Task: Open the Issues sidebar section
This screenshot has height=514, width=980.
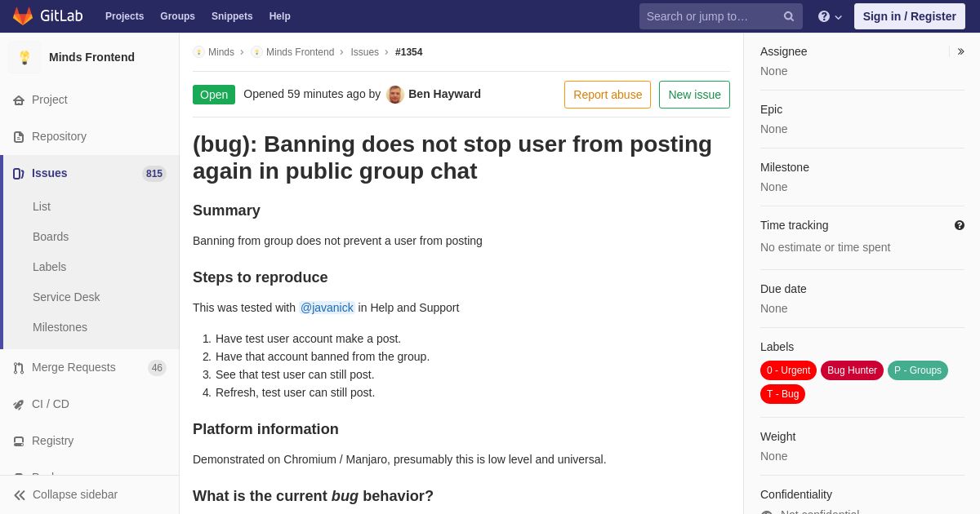Action: [x=90, y=173]
